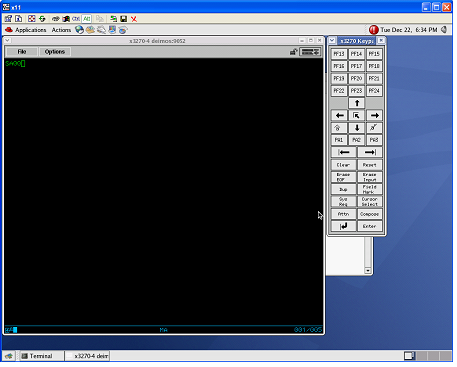Viewport: 457px width, 367px height.
Task: Toggle the Alt key icon in x11 toolbar
Action: [x=87, y=19]
